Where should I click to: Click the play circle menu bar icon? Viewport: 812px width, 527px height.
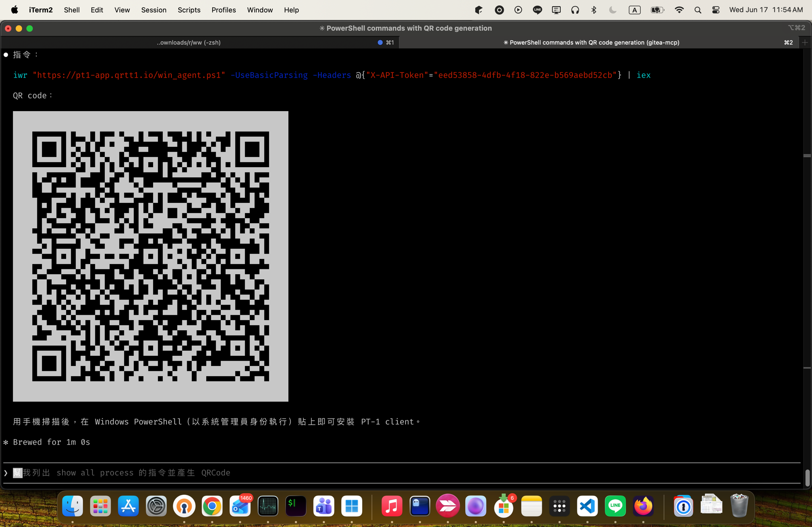pyautogui.click(x=518, y=10)
